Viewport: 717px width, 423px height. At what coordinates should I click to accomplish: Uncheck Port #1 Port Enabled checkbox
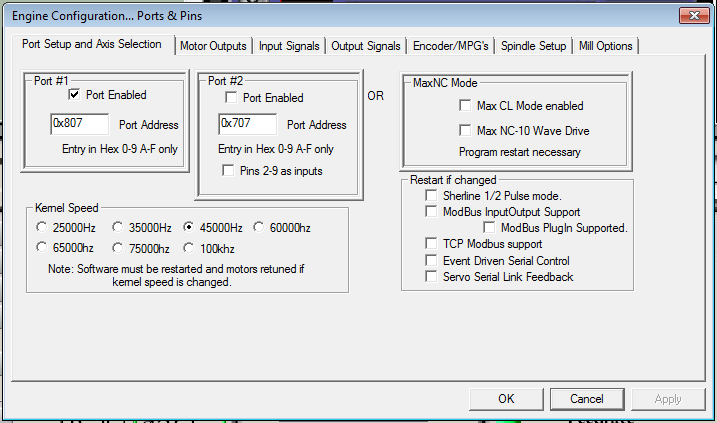(x=74, y=95)
